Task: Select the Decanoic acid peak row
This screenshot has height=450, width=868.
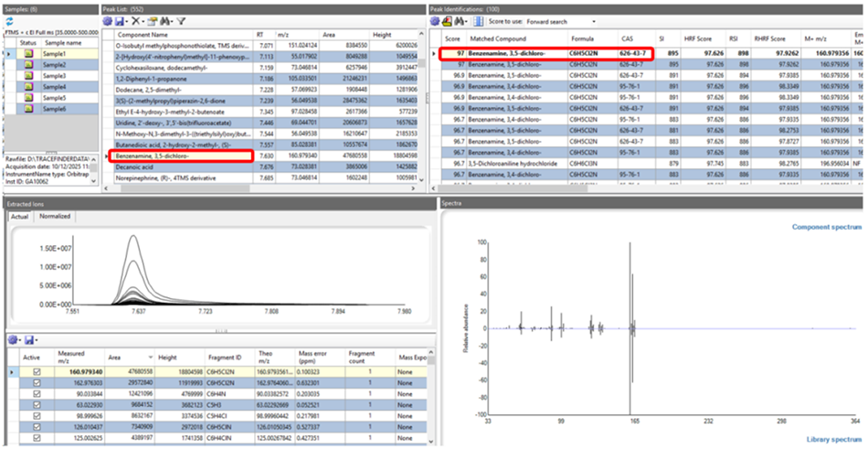Action: tap(263, 166)
